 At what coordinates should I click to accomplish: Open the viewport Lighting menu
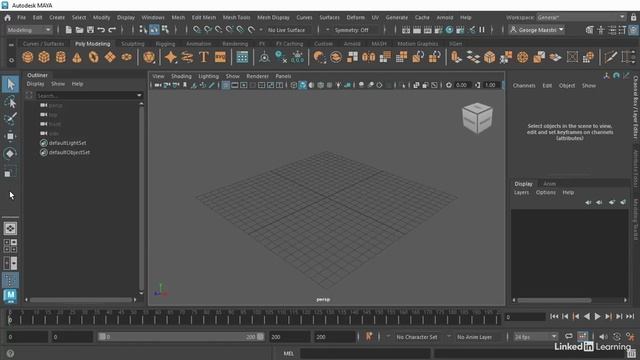tap(208, 76)
